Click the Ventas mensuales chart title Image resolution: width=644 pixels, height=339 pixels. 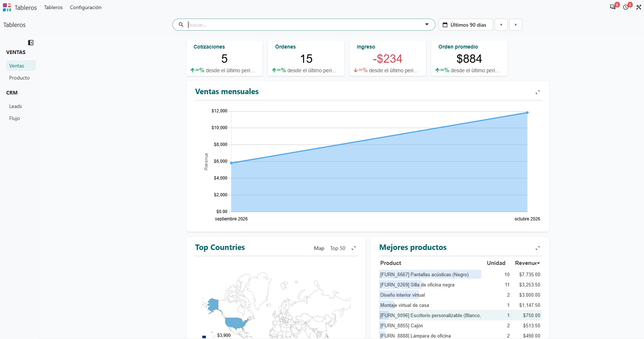227,92
